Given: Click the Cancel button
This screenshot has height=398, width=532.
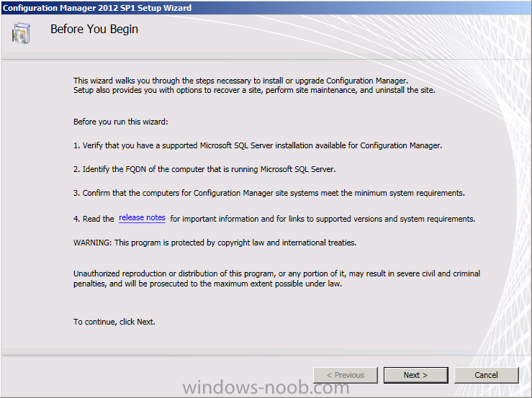Looking at the screenshot, I should pyautogui.click(x=486, y=375).
